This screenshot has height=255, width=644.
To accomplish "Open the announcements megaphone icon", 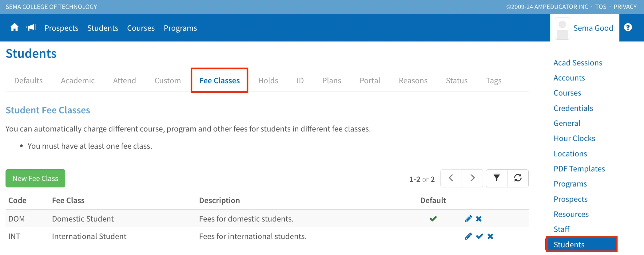I will pos(31,28).
